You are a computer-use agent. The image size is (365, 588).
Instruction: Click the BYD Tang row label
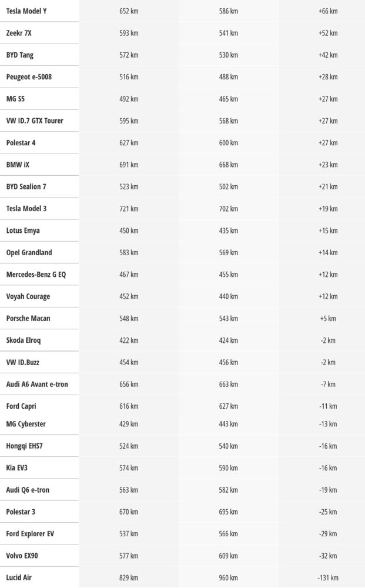[20, 55]
